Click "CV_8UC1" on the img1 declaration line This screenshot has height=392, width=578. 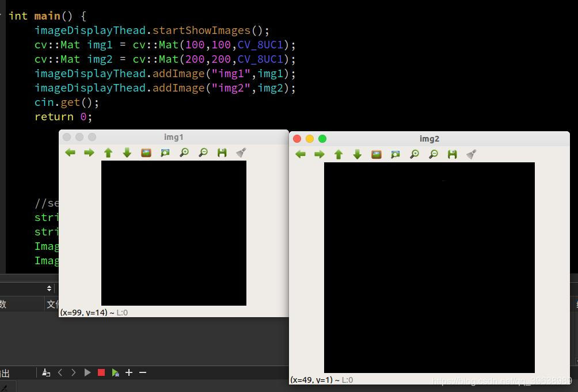click(261, 45)
